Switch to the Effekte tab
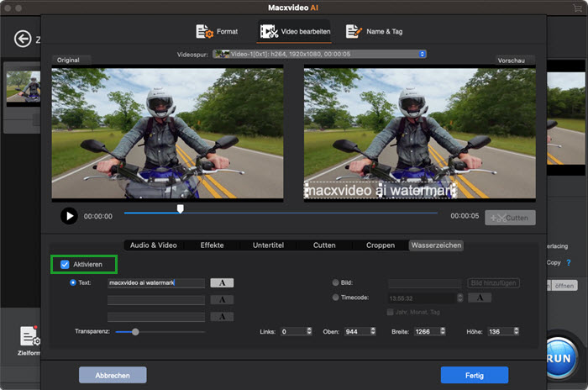Viewport: 588px width, 390px height. pos(212,245)
